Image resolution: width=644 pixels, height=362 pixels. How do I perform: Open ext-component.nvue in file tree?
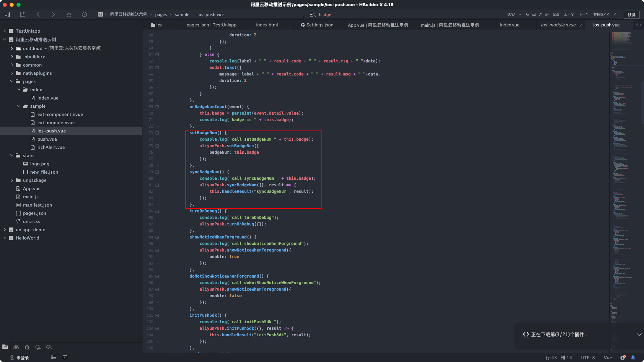60,114
